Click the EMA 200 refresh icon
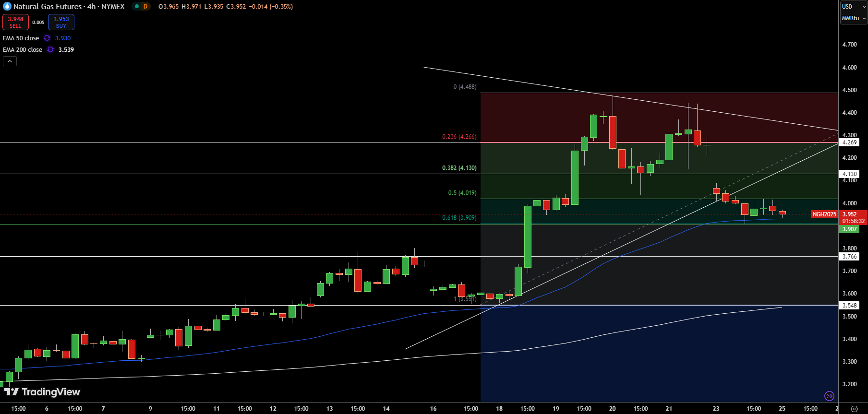 point(50,50)
